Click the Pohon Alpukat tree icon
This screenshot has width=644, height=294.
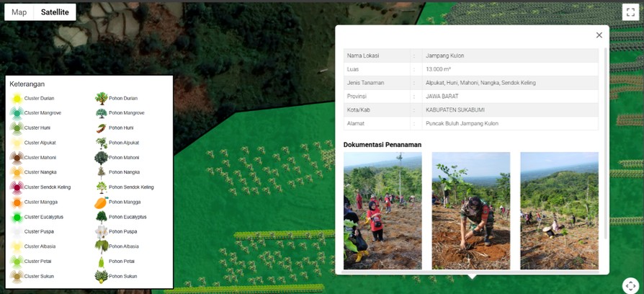101,143
